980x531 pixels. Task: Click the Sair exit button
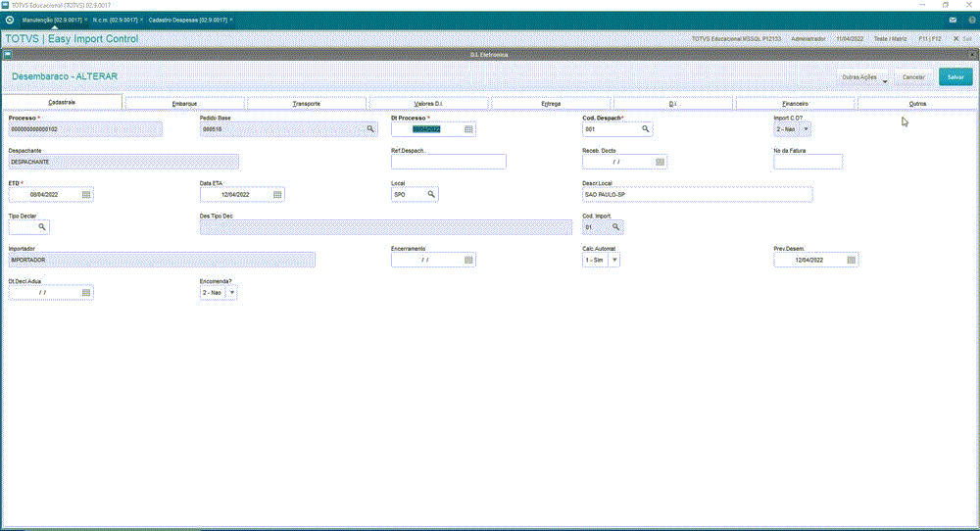pyautogui.click(x=963, y=39)
